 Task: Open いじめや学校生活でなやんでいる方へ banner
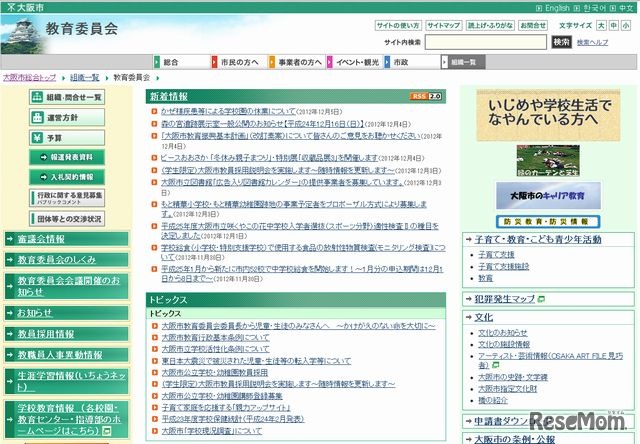click(548, 115)
